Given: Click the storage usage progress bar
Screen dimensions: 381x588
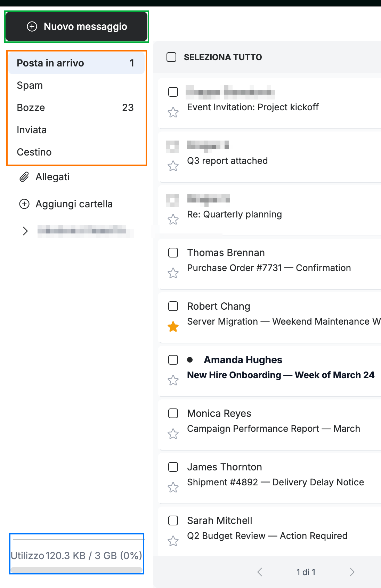Looking at the screenshot, I should 76,570.
